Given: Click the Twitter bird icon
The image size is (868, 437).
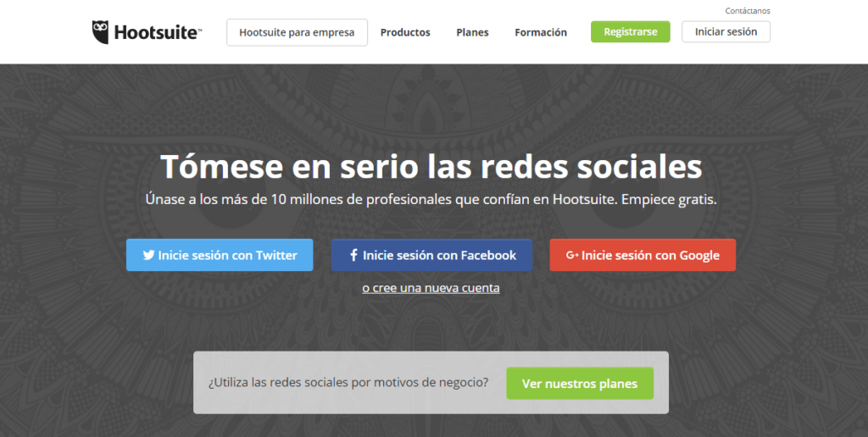Looking at the screenshot, I should (148, 255).
